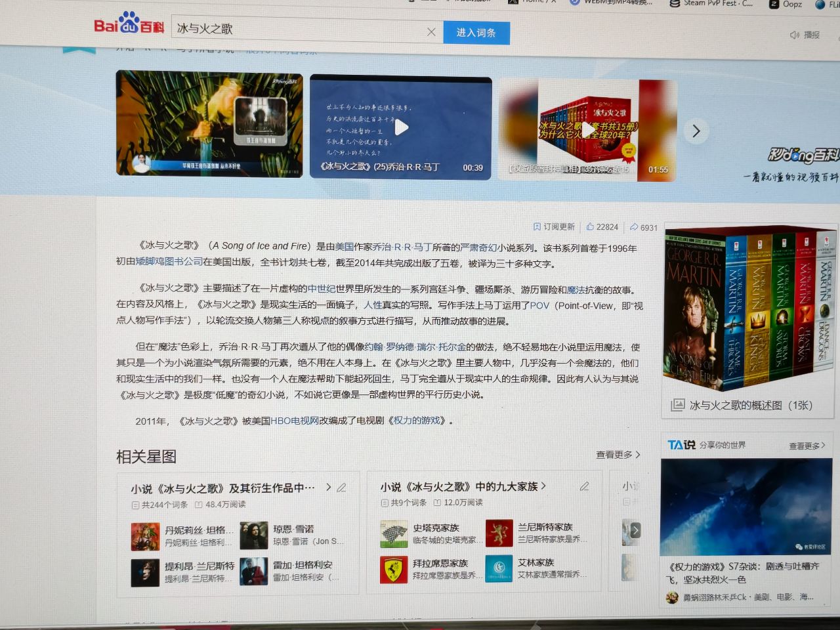The width and height of the screenshot is (840, 630).
Task: Follow the 严肃奇幻 link
Action: (478, 247)
